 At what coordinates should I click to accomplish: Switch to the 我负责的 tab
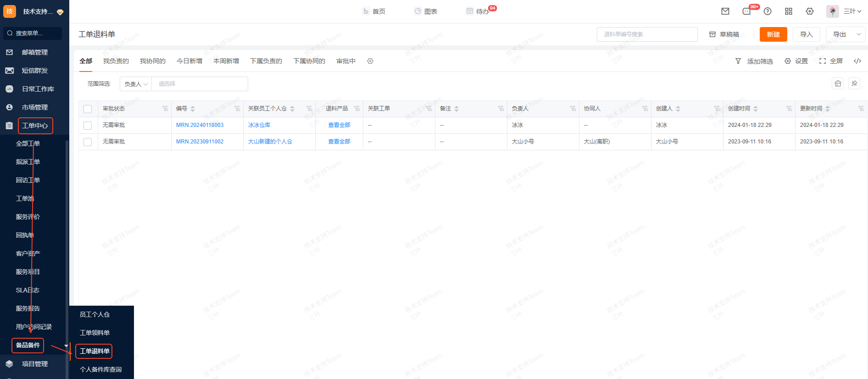click(116, 61)
